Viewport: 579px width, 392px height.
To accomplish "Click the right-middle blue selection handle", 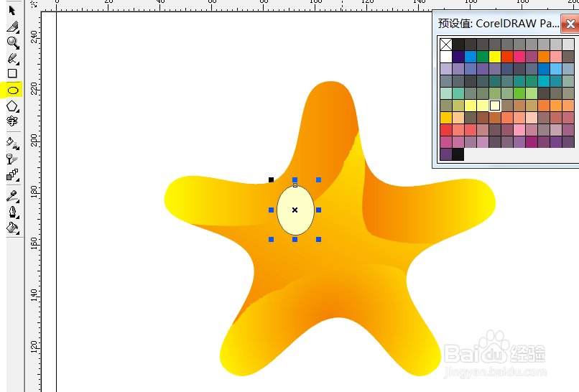I will point(319,210).
